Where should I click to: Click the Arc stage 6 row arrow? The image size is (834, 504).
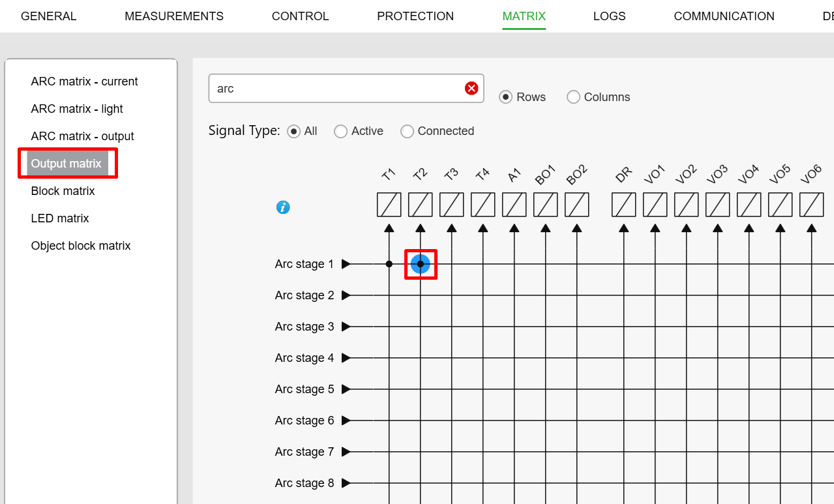pyautogui.click(x=346, y=421)
